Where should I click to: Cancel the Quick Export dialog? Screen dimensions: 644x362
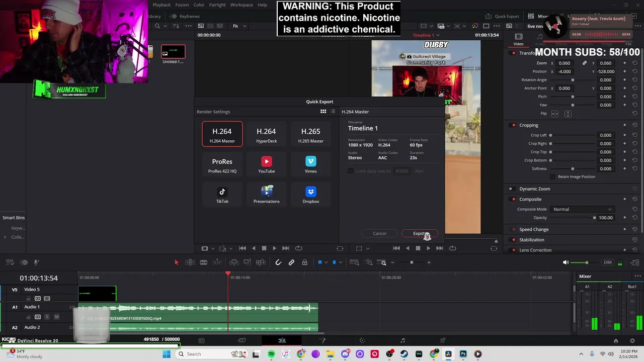[379, 233]
